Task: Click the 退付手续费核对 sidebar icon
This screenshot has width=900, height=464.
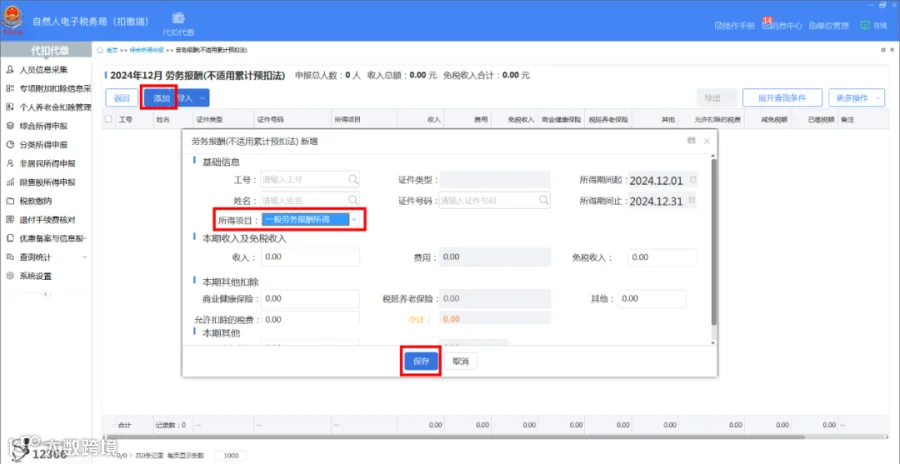Action: 10,220
